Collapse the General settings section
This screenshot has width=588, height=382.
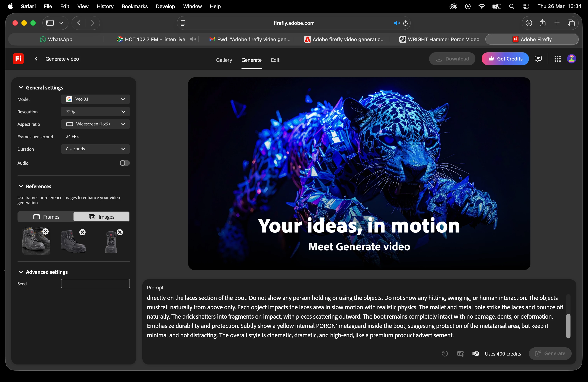tap(21, 88)
